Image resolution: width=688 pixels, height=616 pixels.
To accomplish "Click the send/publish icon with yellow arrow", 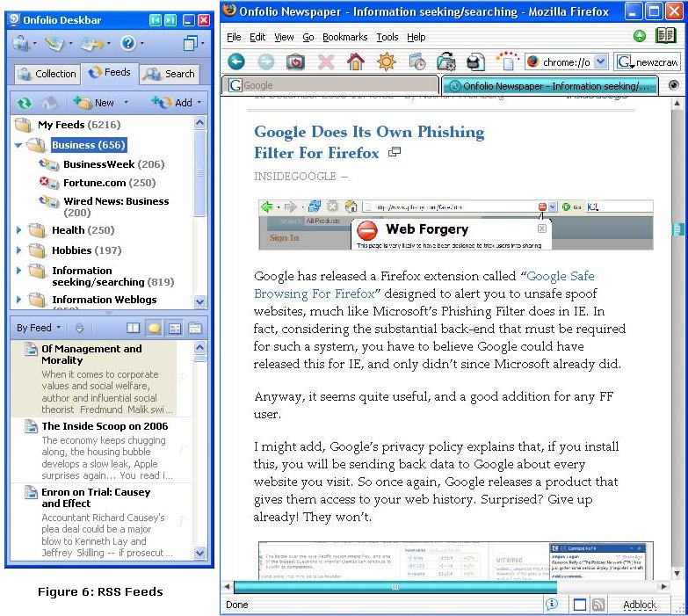I will coord(91,43).
